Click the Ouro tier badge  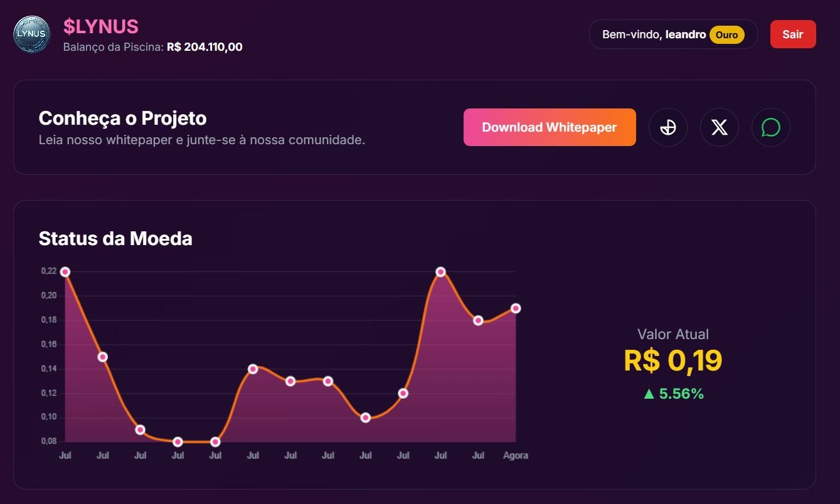[726, 35]
